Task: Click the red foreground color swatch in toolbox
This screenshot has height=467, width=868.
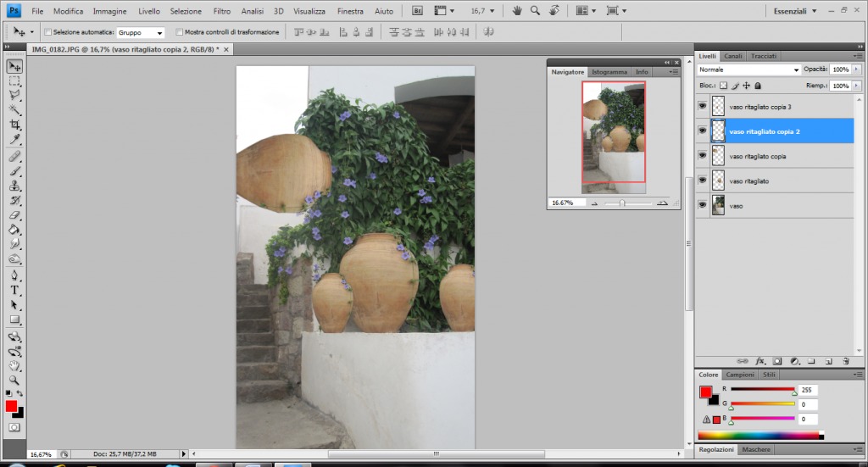Action: click(12, 407)
